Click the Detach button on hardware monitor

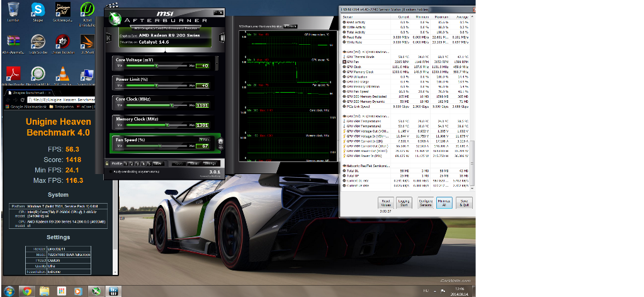coord(291,26)
